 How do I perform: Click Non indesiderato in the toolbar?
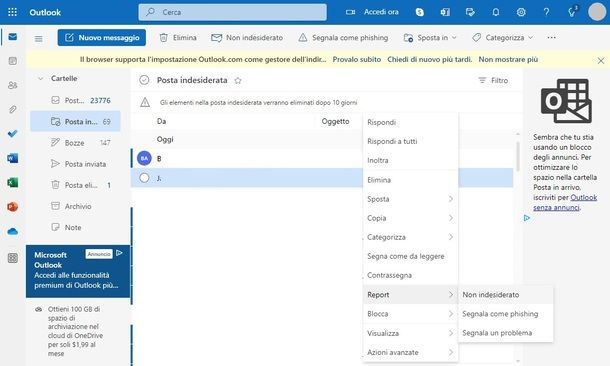247,38
